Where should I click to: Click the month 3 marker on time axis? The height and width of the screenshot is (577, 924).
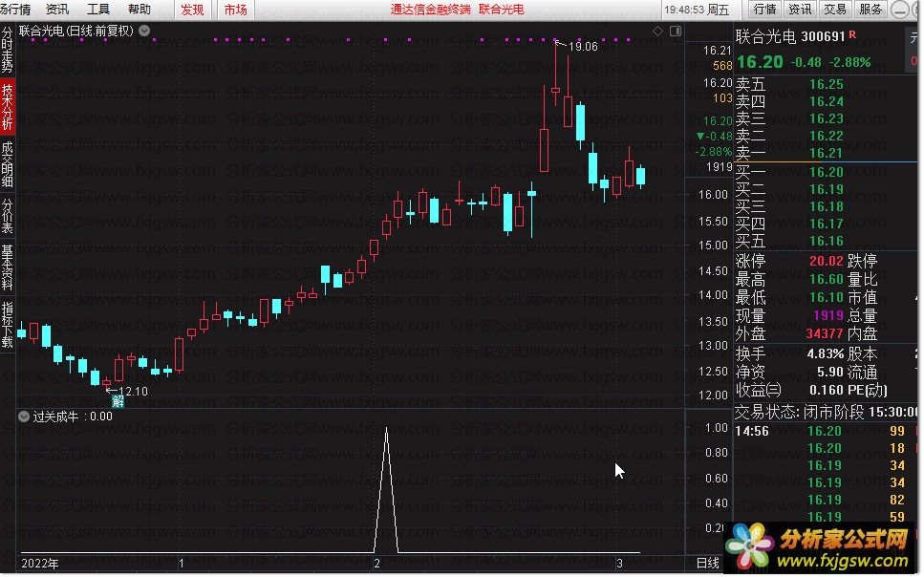619,564
